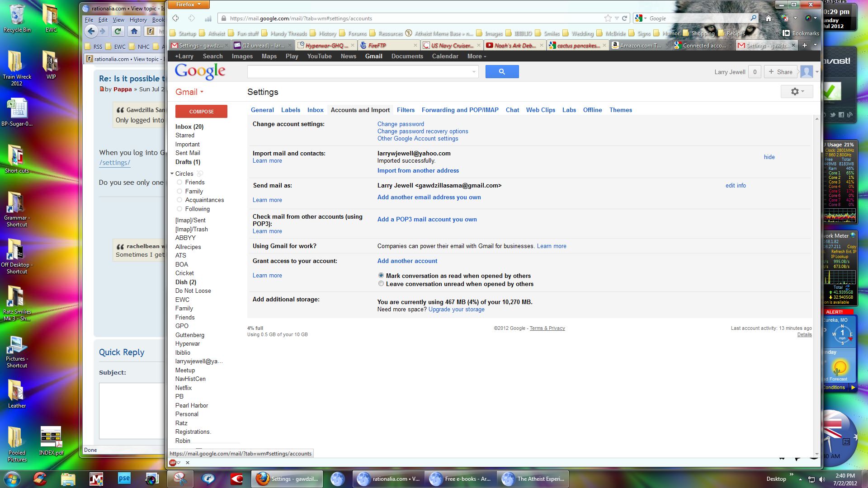The height and width of the screenshot is (488, 868).
Task: Click inside the Google search input field
Action: [x=359, y=72]
